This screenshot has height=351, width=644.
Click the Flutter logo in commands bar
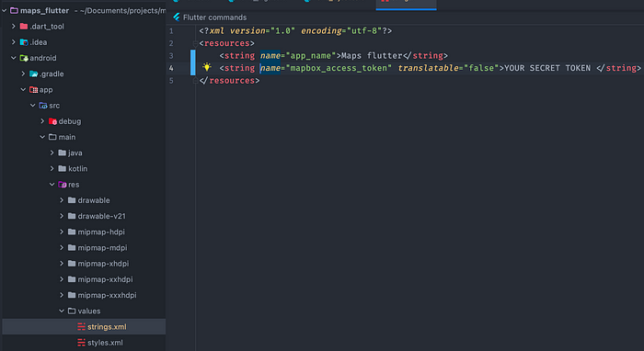(177, 17)
